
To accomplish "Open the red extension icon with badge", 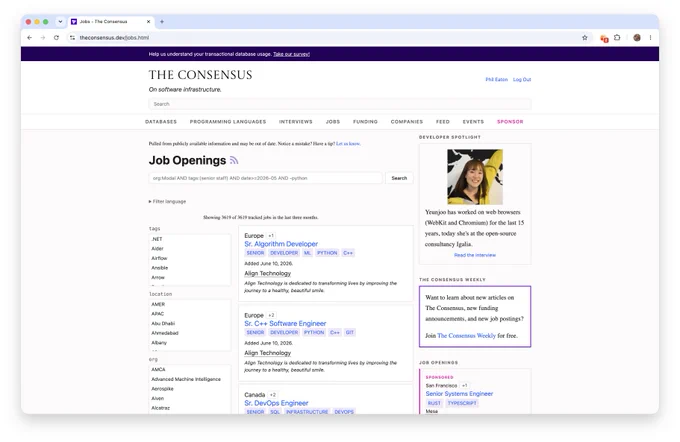I will tap(604, 38).
